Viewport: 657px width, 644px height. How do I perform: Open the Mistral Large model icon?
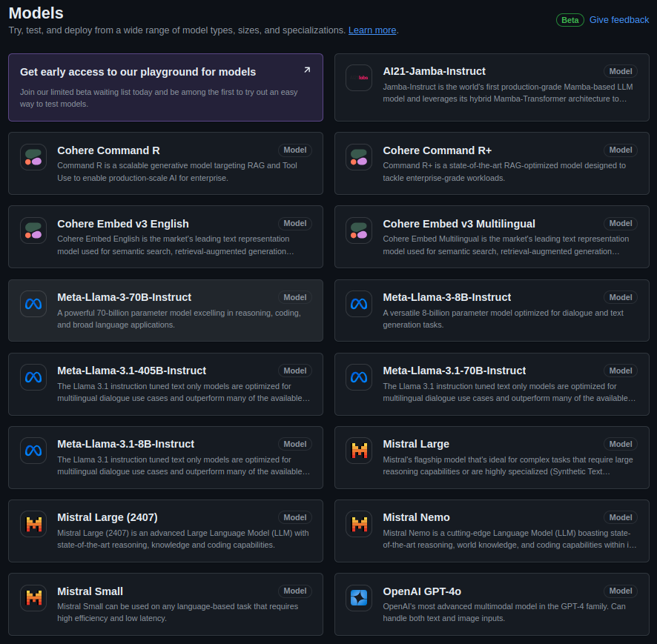pos(359,451)
